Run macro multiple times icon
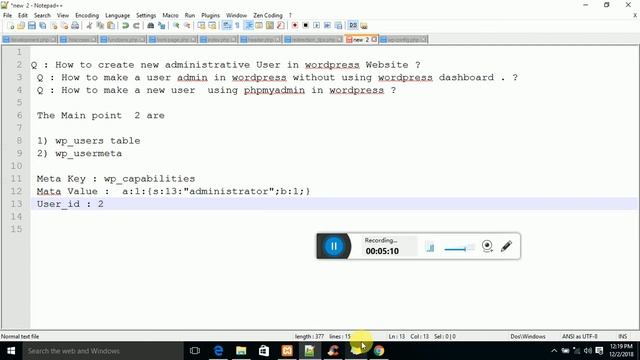640x360 pixels. coord(327,26)
